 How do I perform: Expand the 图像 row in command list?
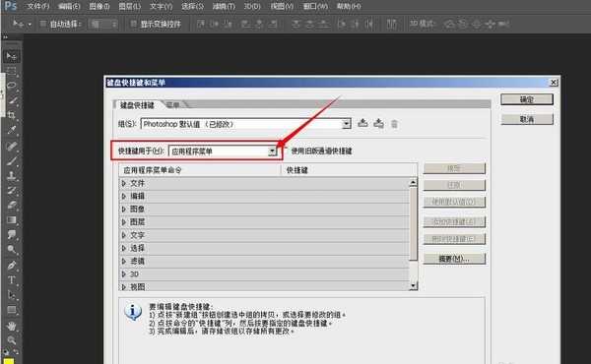click(x=124, y=209)
